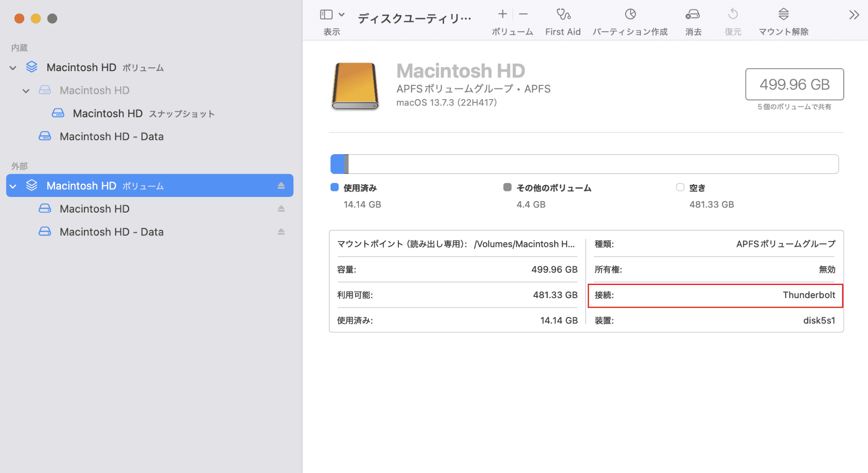The width and height of the screenshot is (868, 473).
Task: Click the 表示 toolbar label
Action: click(332, 32)
